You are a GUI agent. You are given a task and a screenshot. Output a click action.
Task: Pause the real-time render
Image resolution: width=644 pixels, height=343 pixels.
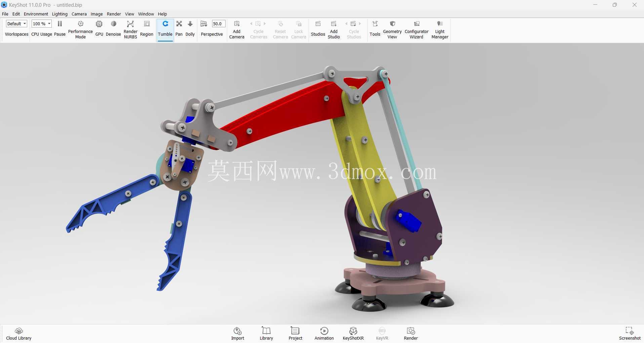coord(60,29)
